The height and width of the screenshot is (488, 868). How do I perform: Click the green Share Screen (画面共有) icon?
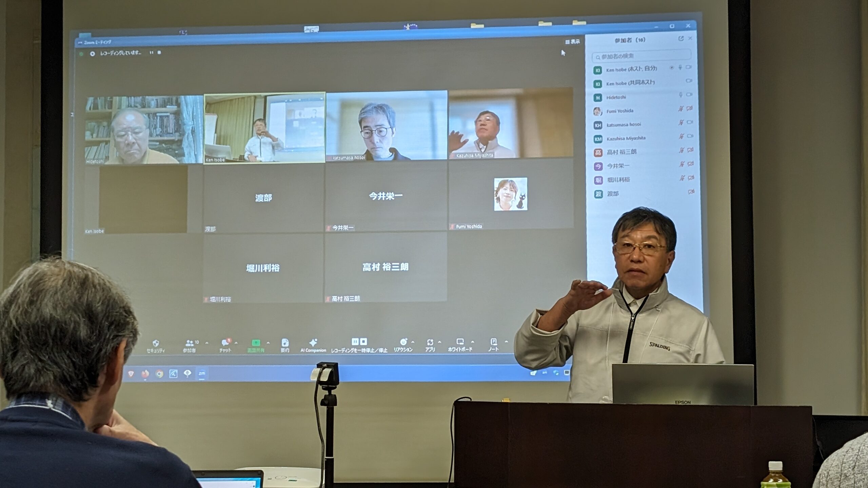[256, 343]
